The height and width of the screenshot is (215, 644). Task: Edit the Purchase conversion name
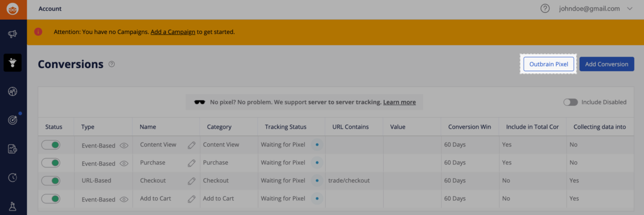click(192, 163)
